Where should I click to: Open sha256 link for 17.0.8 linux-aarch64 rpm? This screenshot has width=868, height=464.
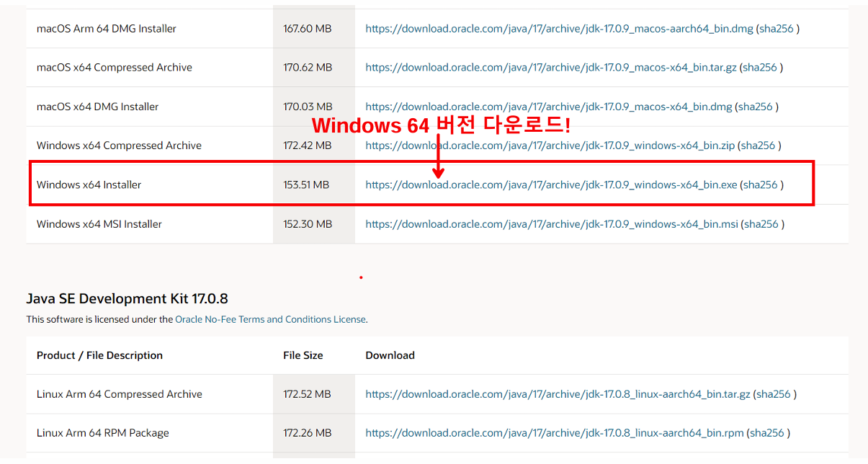click(767, 433)
